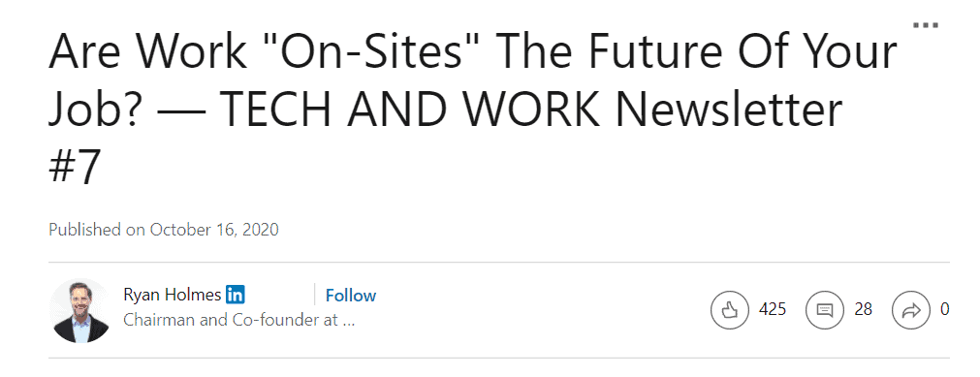View the 425 likes count
The height and width of the screenshot is (377, 980).
[773, 309]
